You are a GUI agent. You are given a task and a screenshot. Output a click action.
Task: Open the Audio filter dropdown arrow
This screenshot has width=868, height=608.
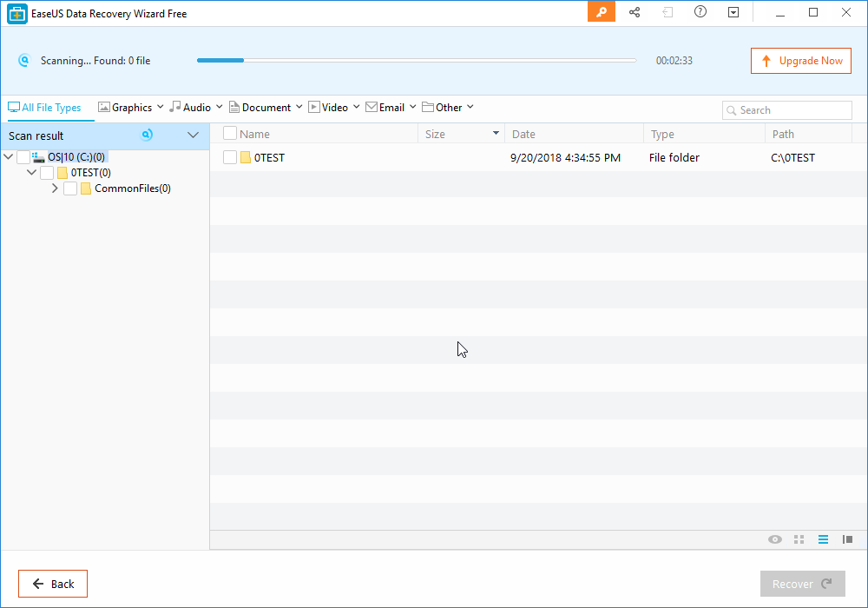pos(220,107)
